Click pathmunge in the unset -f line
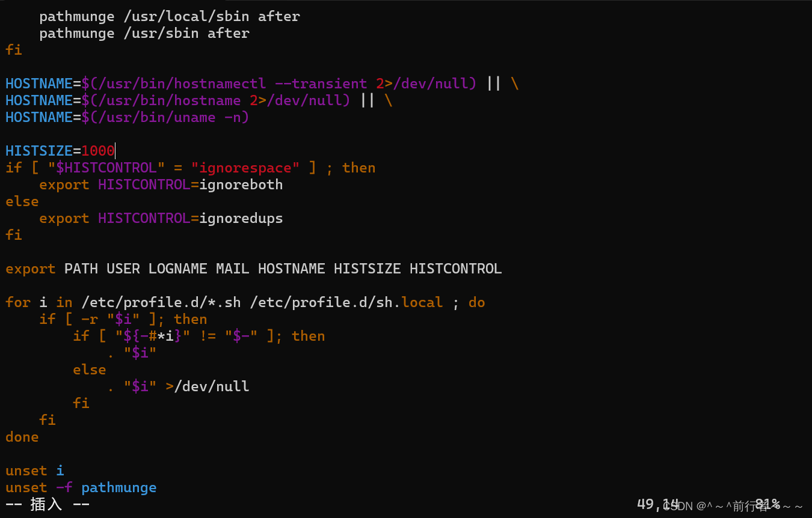The width and height of the screenshot is (812, 518). pos(119,487)
